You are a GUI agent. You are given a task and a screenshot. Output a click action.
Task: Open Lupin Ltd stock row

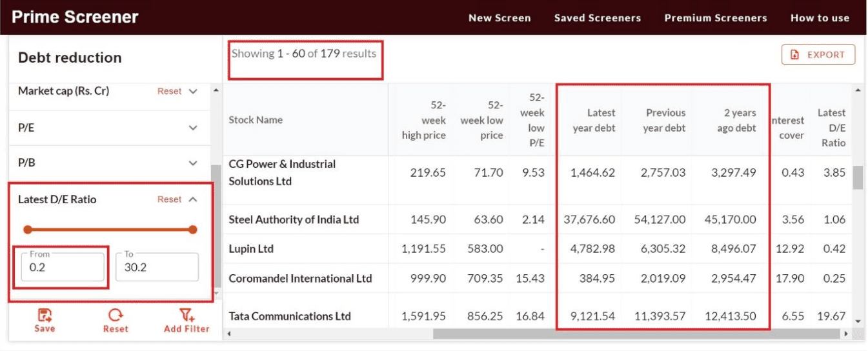[251, 249]
